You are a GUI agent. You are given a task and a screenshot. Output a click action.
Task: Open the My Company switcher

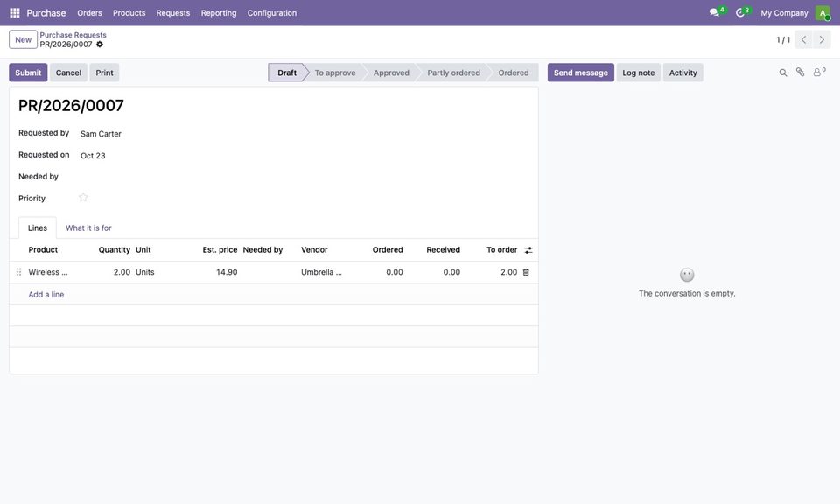pos(784,13)
